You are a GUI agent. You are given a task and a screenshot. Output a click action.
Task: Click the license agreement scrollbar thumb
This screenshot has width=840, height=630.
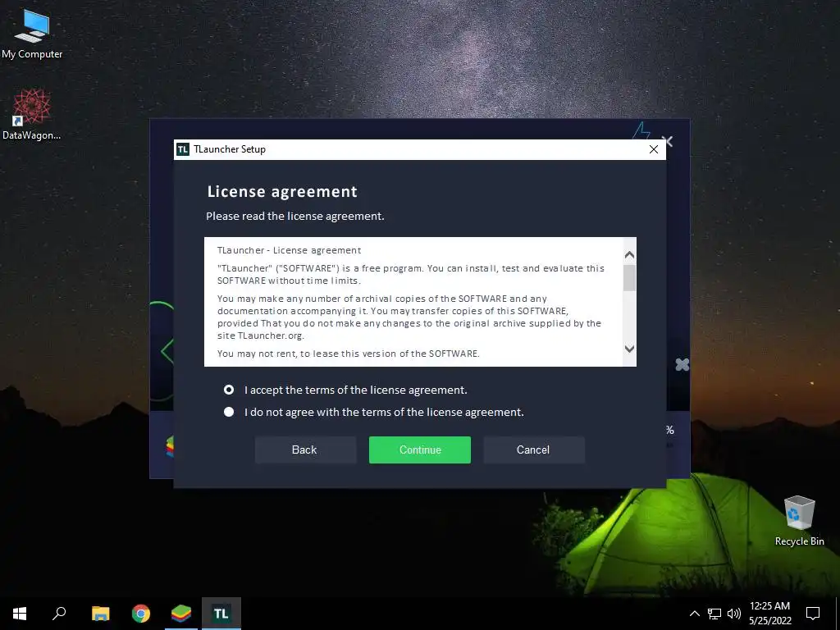(x=629, y=278)
